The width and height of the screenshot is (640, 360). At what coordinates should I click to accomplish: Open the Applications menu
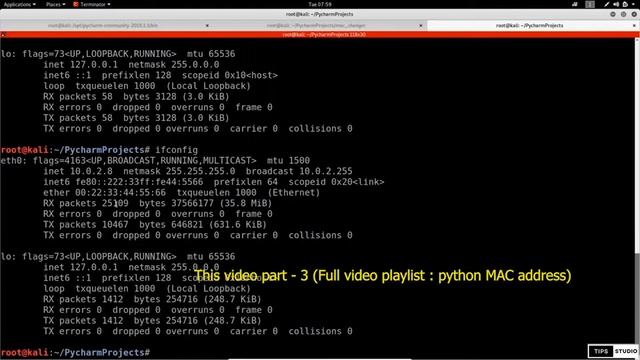(x=20, y=4)
